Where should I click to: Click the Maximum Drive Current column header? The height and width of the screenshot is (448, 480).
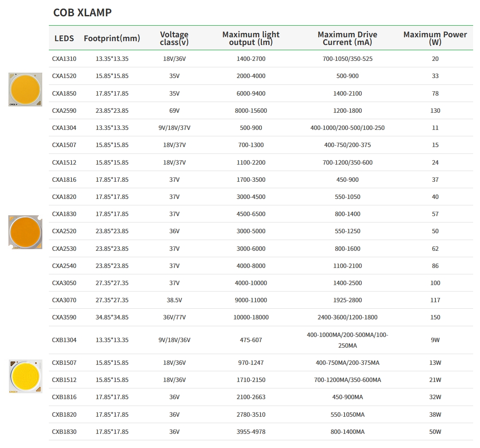pos(347,38)
